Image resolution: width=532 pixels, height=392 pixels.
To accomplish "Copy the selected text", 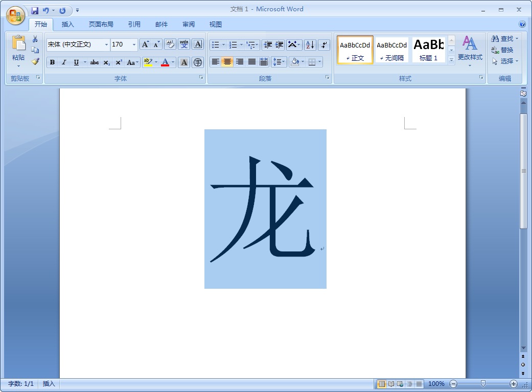I will click(x=35, y=50).
